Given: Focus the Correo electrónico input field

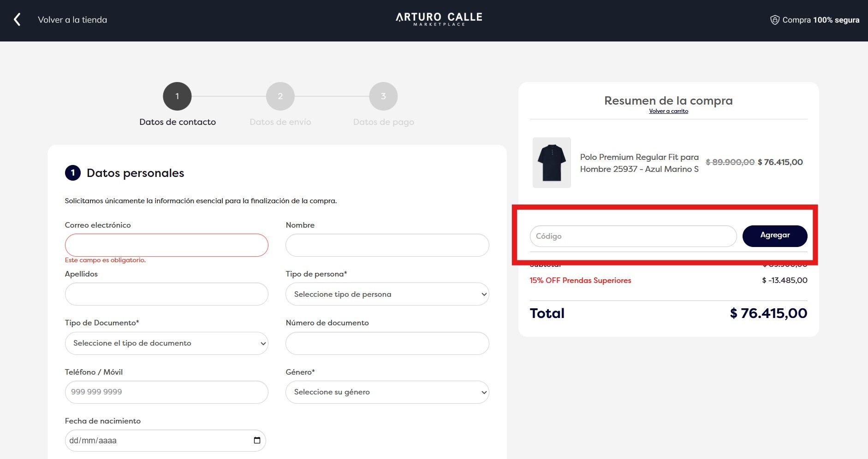Looking at the screenshot, I should point(166,245).
